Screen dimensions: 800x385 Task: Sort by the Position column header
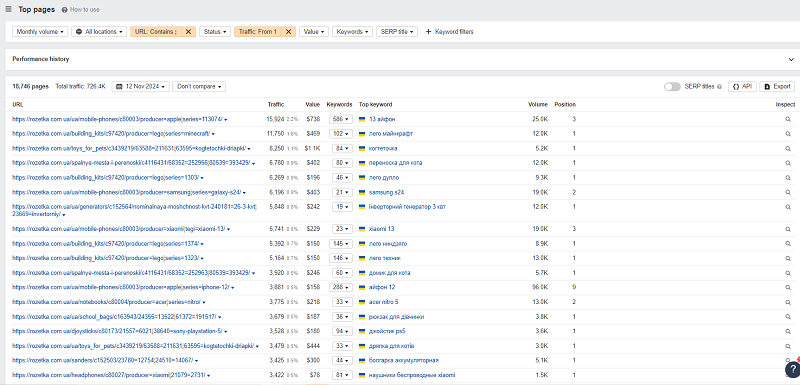[565, 105]
